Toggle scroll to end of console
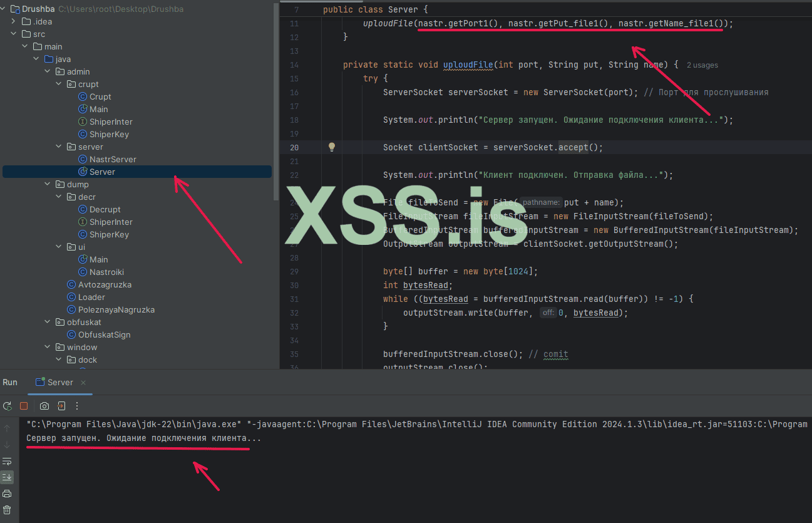 coord(7,477)
